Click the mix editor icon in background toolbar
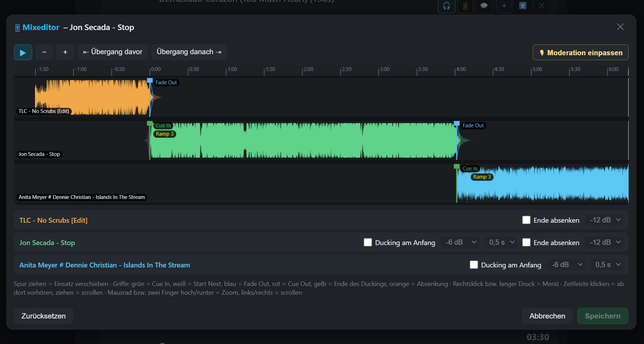The image size is (644, 344). (465, 6)
